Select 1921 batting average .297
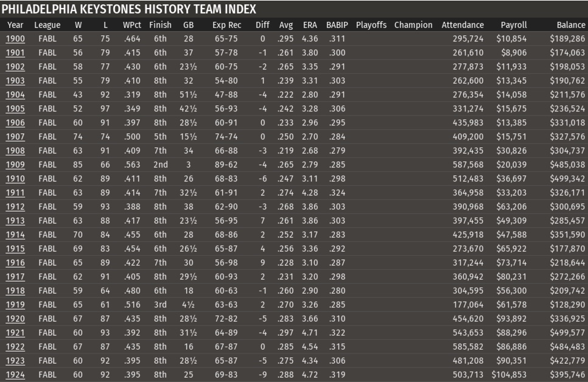The height and width of the screenshot is (382, 588). (285, 333)
